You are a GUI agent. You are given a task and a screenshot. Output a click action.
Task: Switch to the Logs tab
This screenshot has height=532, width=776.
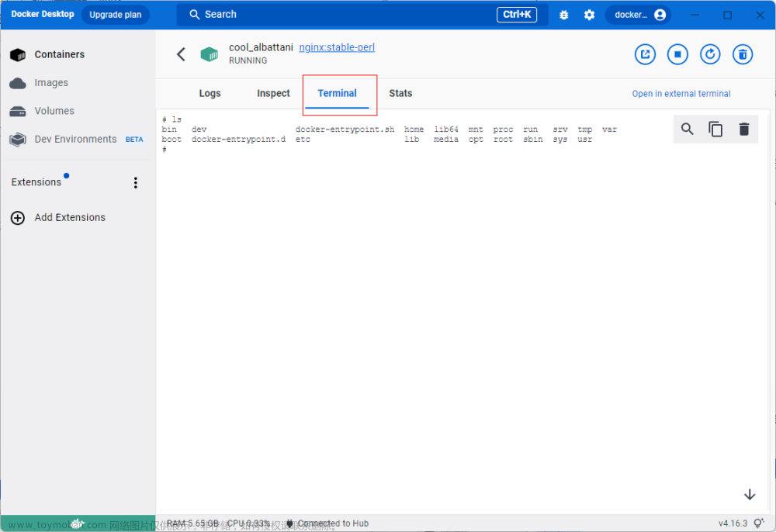[210, 93]
